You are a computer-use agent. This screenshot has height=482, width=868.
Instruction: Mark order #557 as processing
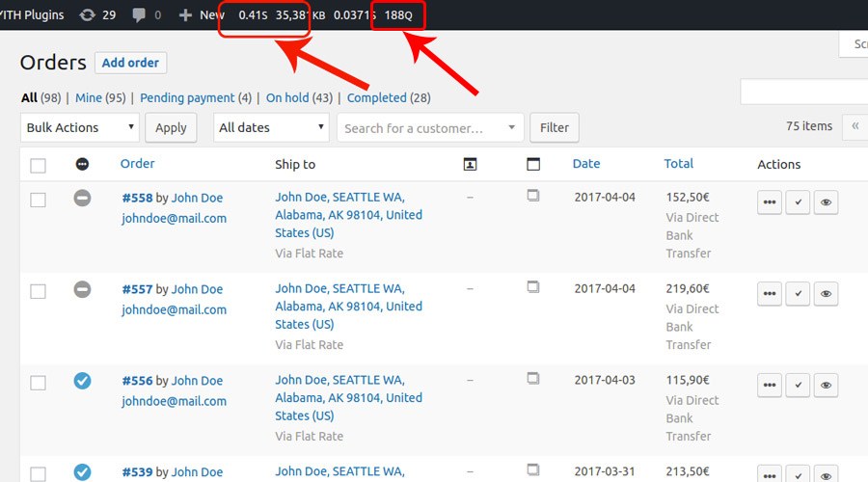click(x=770, y=293)
